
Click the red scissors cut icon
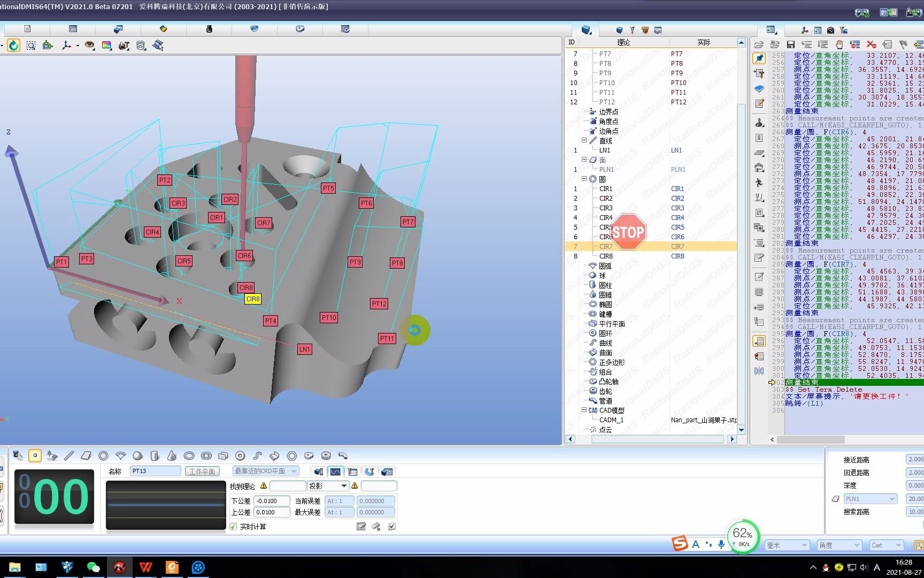coord(872,44)
